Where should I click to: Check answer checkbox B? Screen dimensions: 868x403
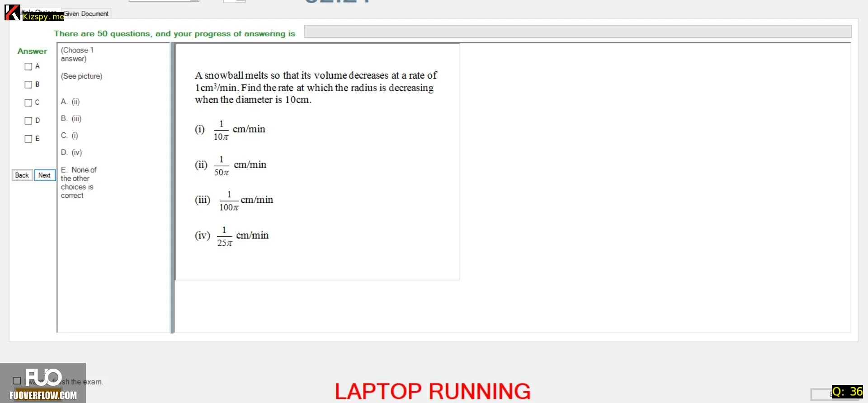pos(28,84)
